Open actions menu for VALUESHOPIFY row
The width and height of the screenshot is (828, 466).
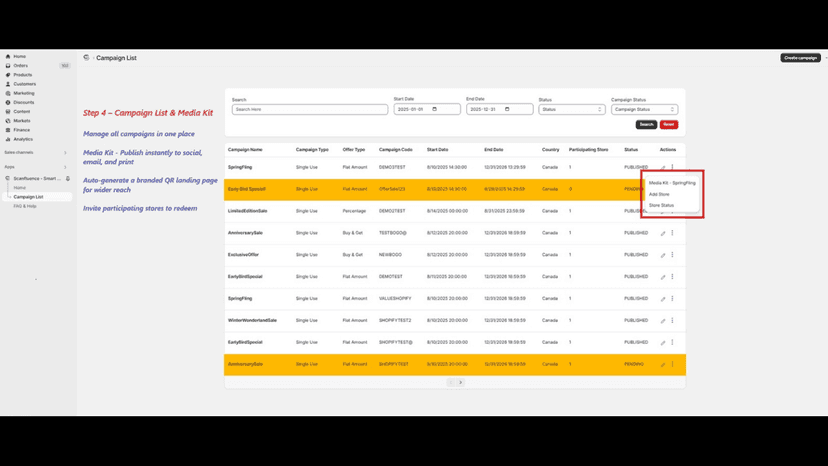point(672,299)
